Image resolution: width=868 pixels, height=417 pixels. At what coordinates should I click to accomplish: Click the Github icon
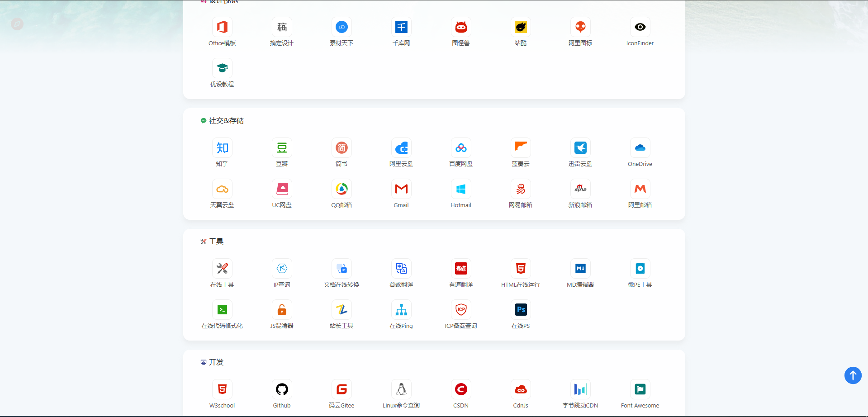[282, 389]
